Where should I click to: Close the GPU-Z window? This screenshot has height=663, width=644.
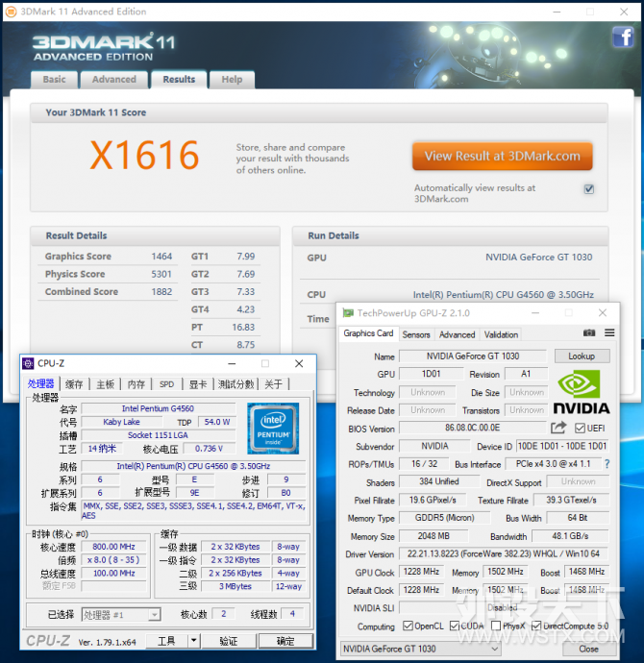(x=603, y=313)
